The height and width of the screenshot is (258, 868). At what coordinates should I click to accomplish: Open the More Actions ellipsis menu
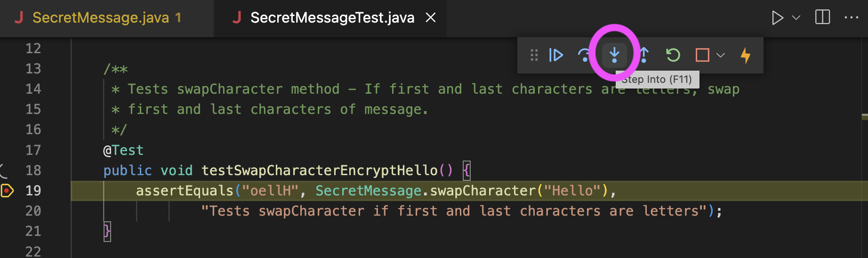(852, 18)
